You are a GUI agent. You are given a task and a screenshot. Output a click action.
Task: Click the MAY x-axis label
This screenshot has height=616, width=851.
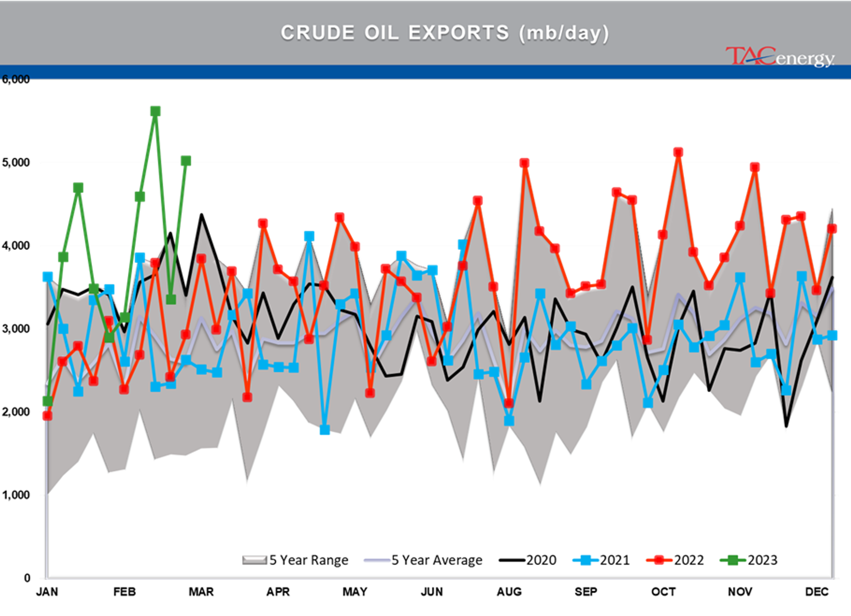[x=355, y=592]
